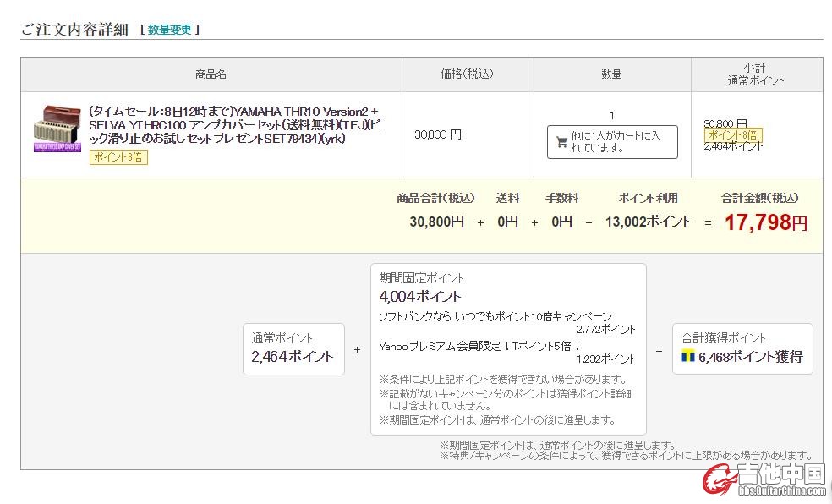
Task: Click the 合計金額(税込) label
Action: (x=760, y=199)
